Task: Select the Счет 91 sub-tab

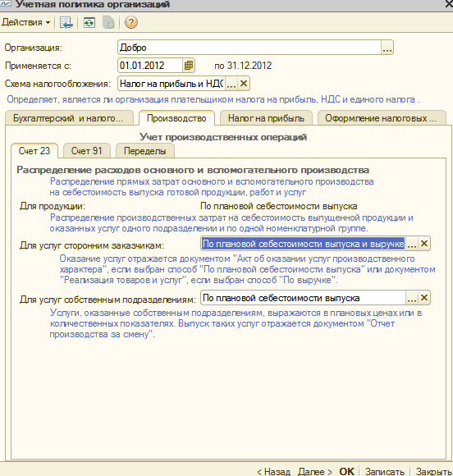Action: click(x=86, y=151)
